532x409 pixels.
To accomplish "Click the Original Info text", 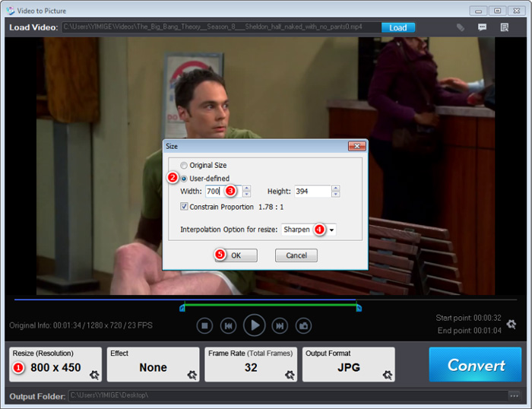I will 81,325.
